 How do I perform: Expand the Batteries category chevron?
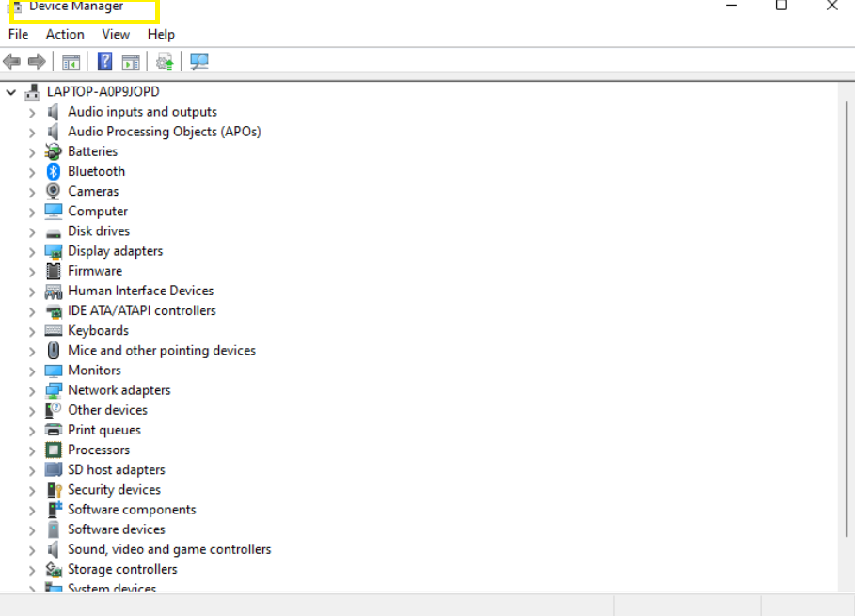[x=32, y=152]
